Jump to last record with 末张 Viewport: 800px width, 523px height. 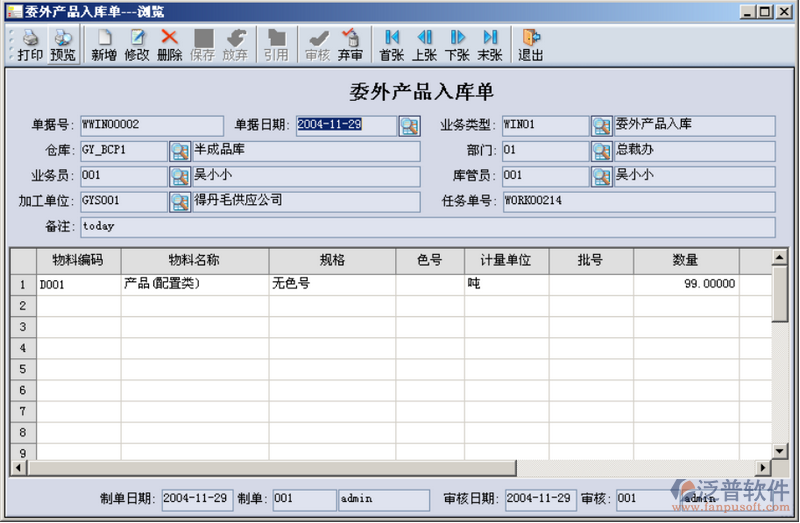(490, 45)
